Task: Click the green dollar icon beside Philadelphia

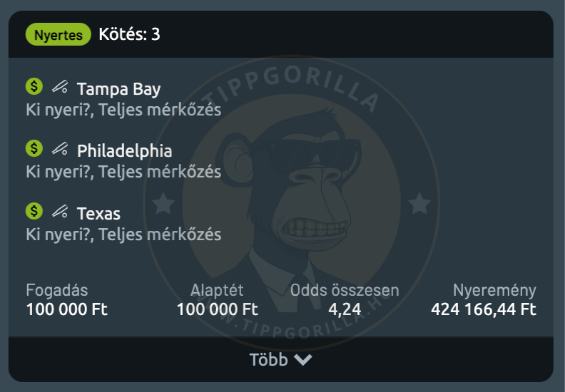Action: pyautogui.click(x=34, y=149)
